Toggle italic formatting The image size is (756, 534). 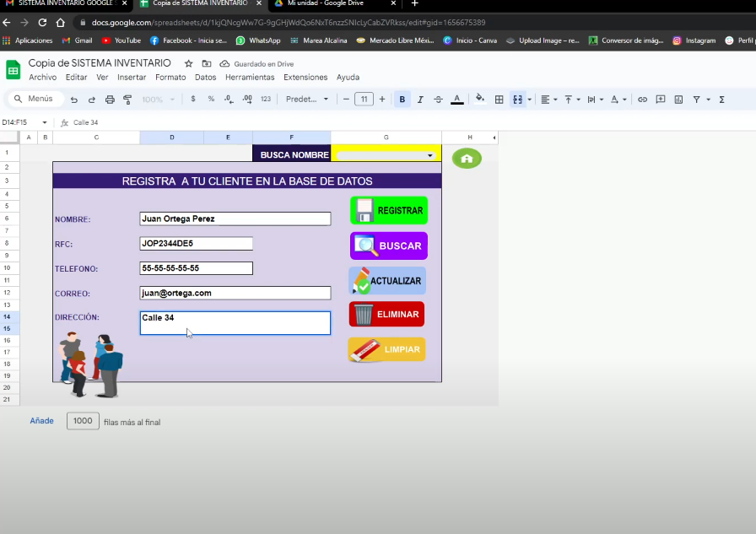click(x=420, y=100)
